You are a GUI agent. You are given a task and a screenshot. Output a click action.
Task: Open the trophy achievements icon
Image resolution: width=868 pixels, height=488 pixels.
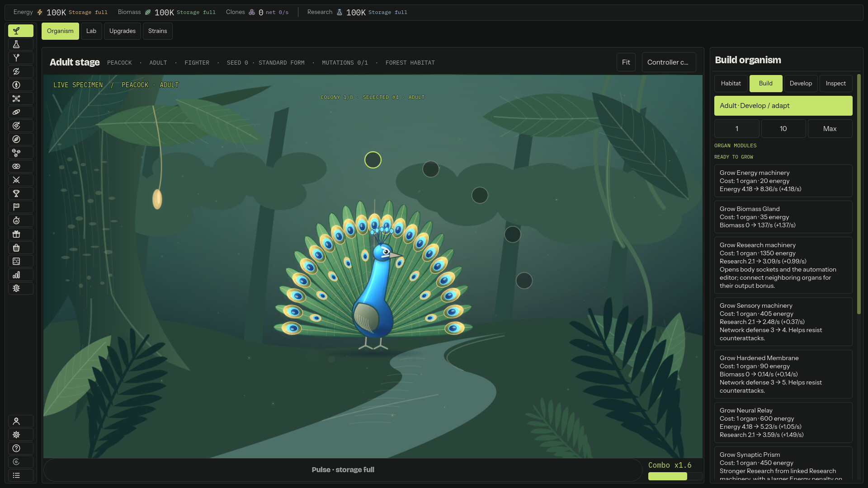[x=20, y=193]
